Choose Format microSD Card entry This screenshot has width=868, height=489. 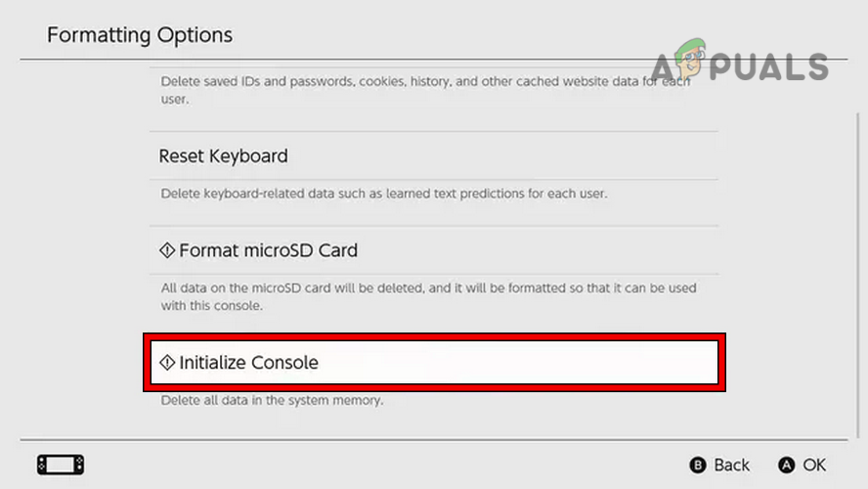pos(268,250)
